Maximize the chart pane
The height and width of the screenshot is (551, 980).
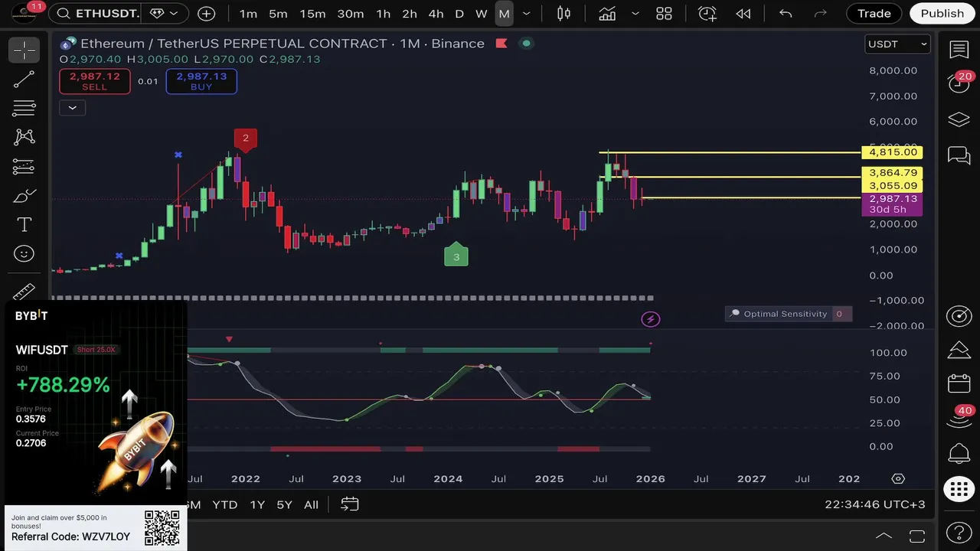tap(916, 536)
